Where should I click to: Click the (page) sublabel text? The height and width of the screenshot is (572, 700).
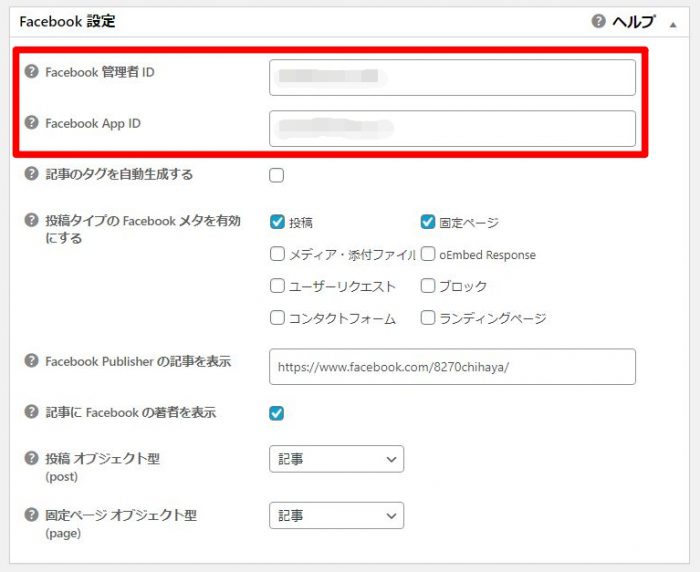pos(63,534)
